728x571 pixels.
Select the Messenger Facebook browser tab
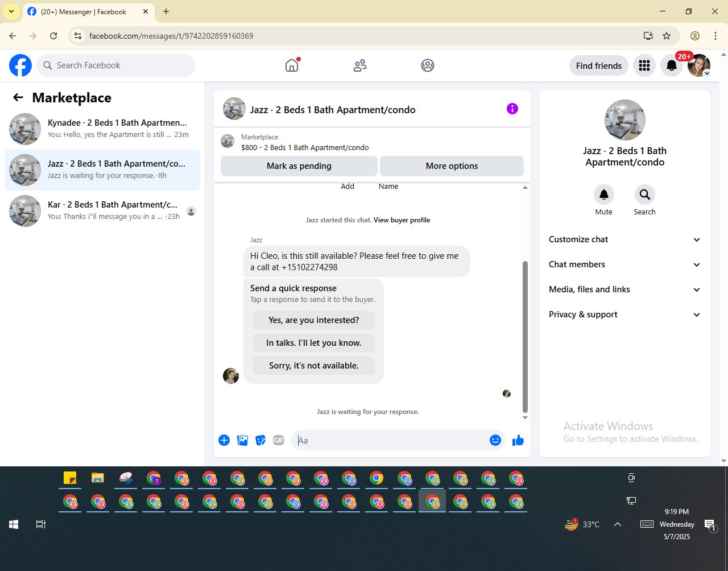88,12
